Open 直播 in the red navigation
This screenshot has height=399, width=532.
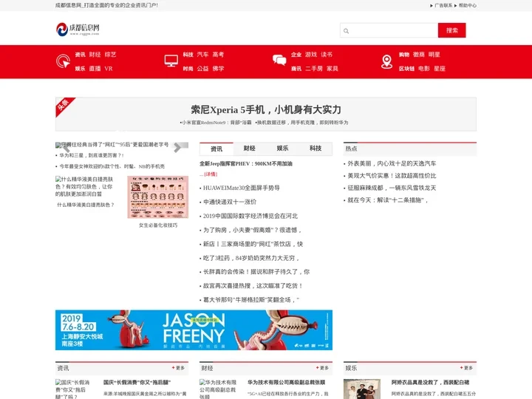95,69
